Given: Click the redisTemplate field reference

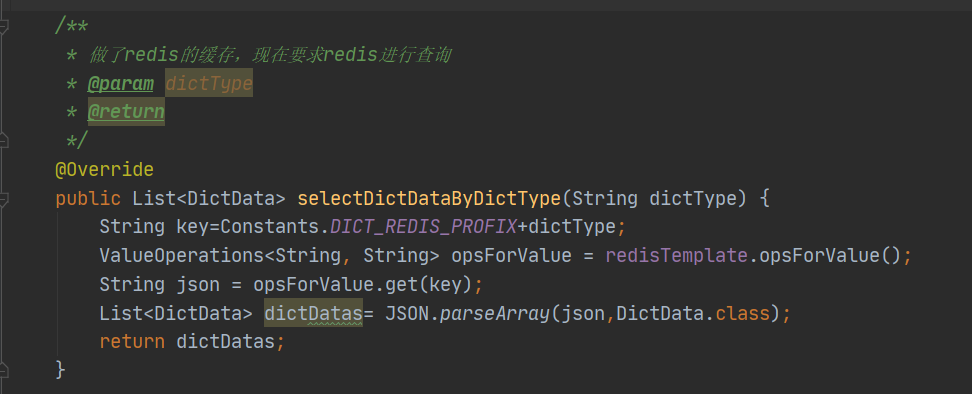Looking at the screenshot, I should 676,255.
